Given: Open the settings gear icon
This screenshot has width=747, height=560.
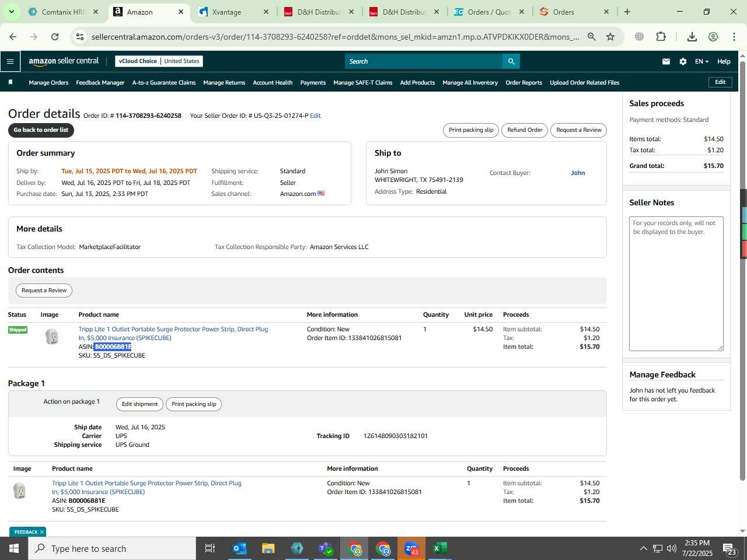Looking at the screenshot, I should click(x=683, y=61).
